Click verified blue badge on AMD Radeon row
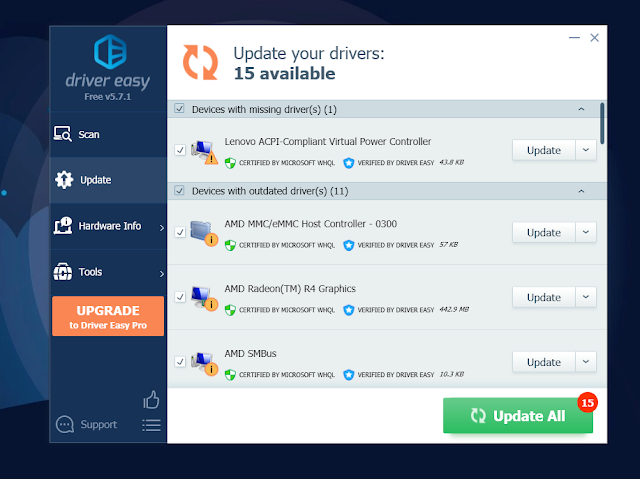 pos(349,310)
